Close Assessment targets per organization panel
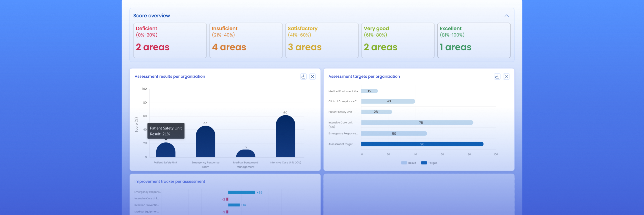Viewport: 644px width, 215px height. coord(506,76)
